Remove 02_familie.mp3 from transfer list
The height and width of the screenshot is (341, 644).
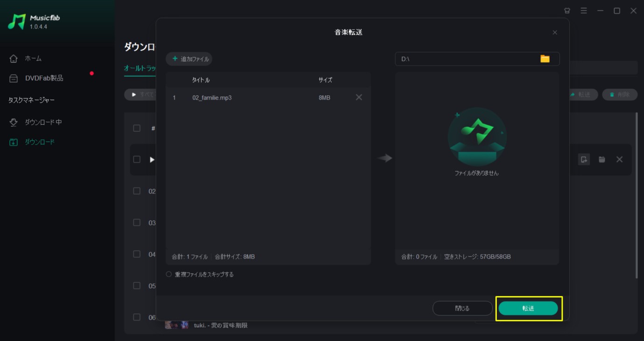[359, 97]
